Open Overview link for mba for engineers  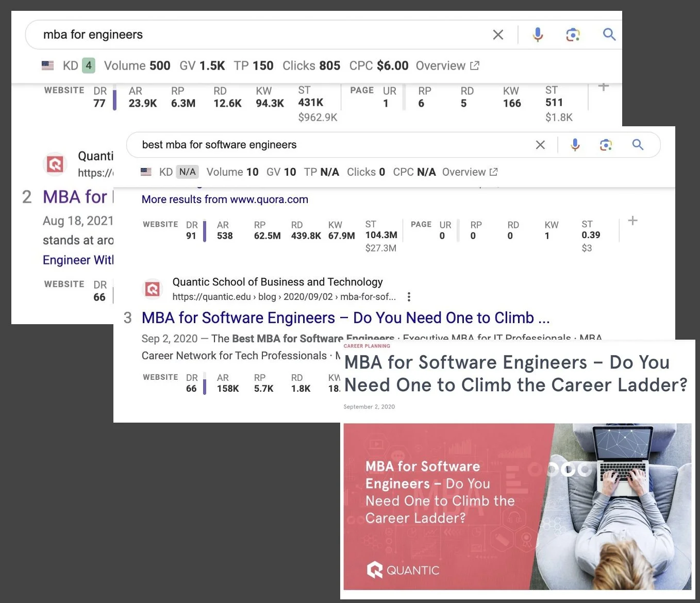tap(447, 65)
